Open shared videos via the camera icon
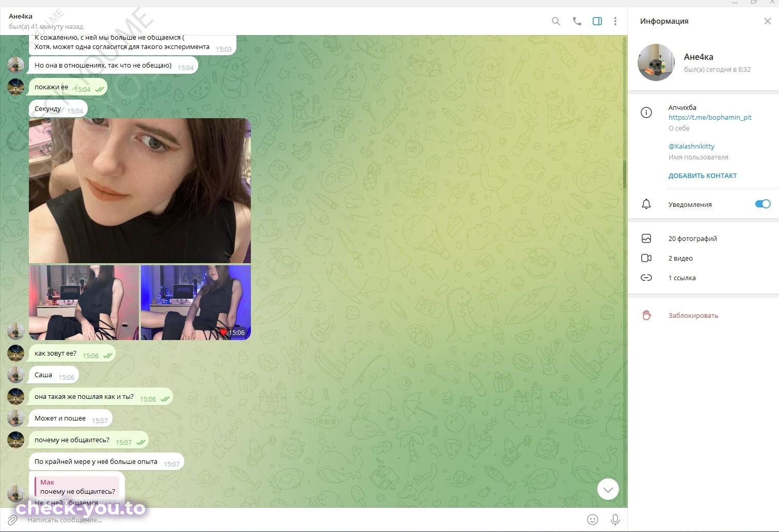The width and height of the screenshot is (779, 532). pos(646,258)
